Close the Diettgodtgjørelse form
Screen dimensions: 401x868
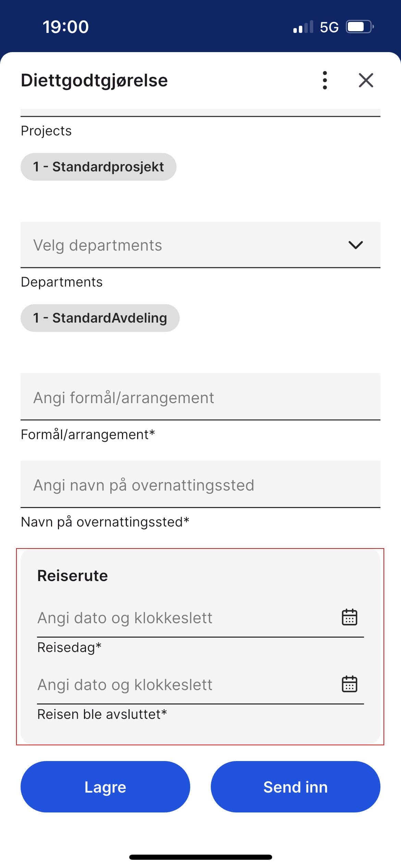[x=365, y=81]
